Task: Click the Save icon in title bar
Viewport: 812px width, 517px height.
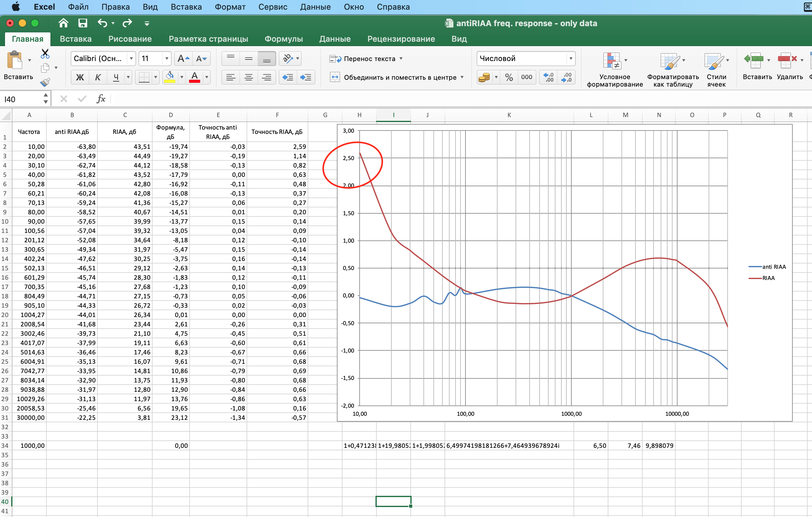Action: [83, 23]
